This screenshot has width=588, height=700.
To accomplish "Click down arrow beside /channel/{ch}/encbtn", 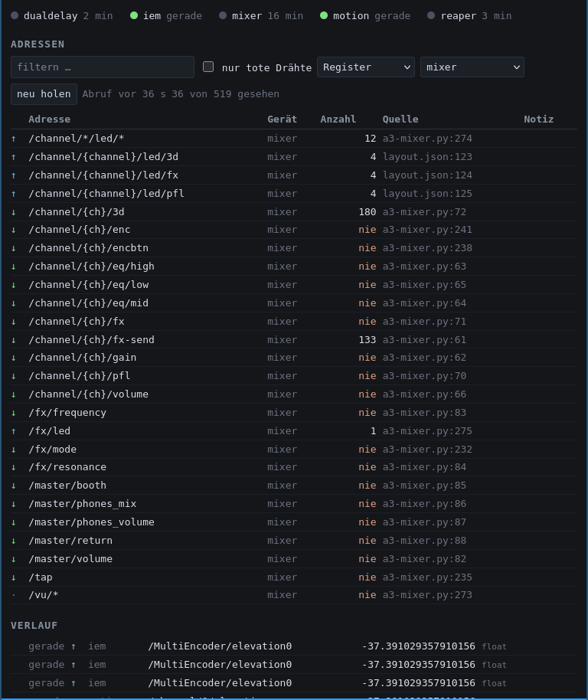I will pos(13,248).
